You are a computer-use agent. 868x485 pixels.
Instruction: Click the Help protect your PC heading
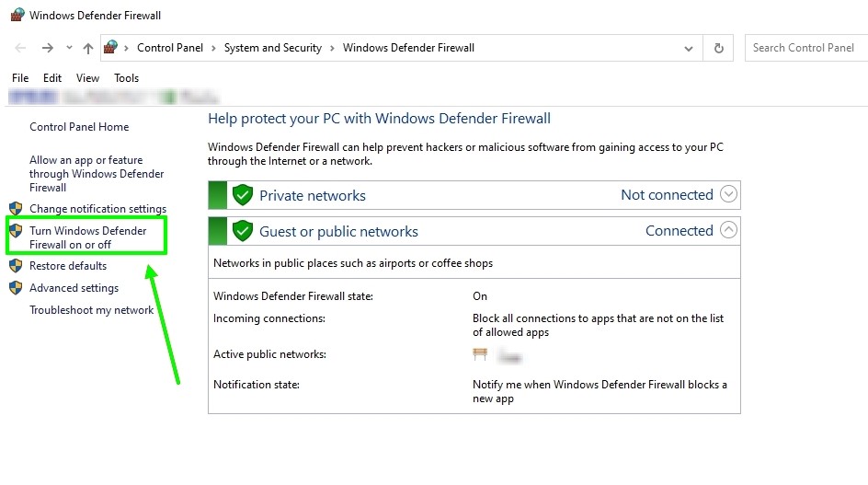(x=379, y=119)
